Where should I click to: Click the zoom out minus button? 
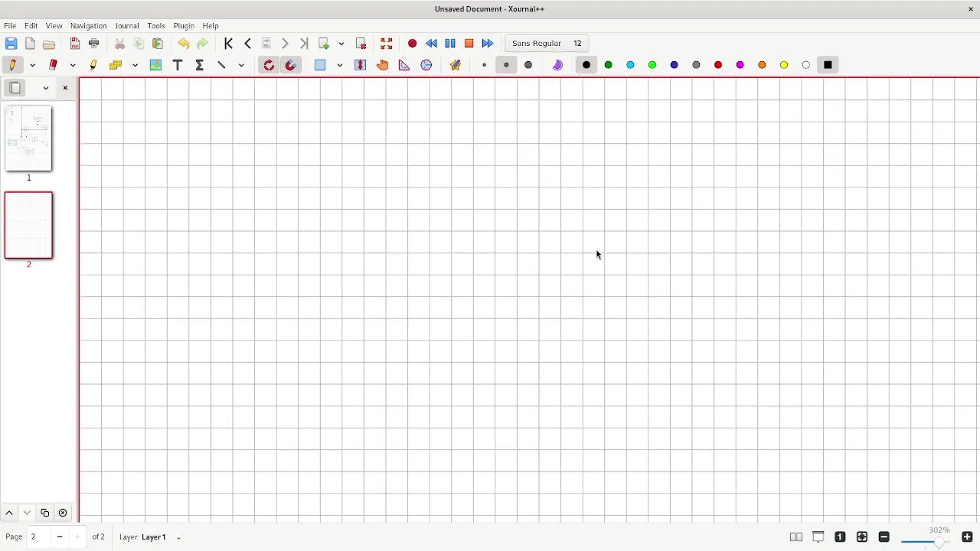(x=884, y=537)
